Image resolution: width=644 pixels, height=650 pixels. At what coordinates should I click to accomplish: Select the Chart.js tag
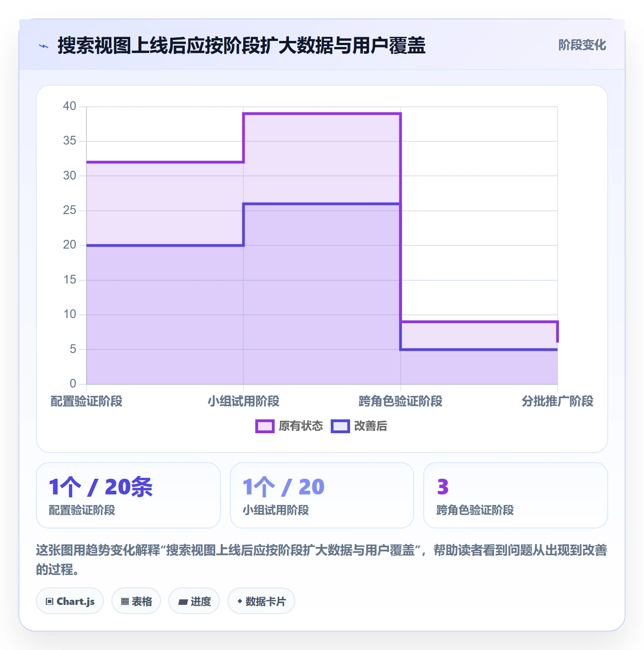(70, 601)
